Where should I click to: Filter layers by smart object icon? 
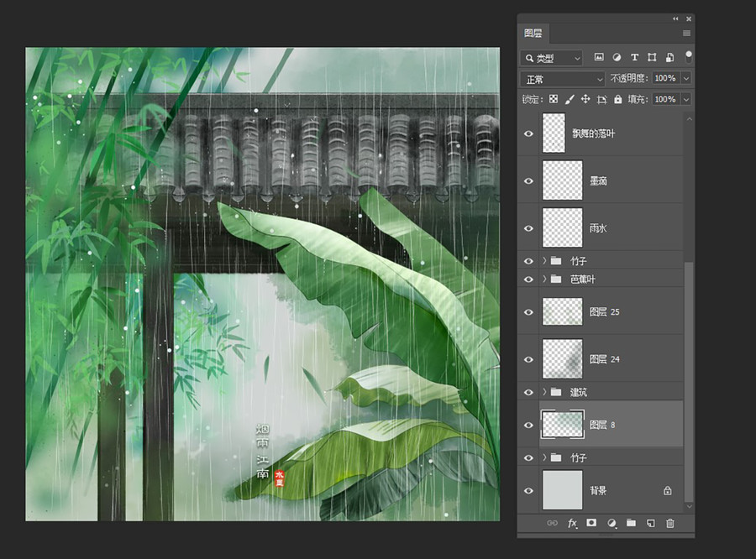(669, 57)
